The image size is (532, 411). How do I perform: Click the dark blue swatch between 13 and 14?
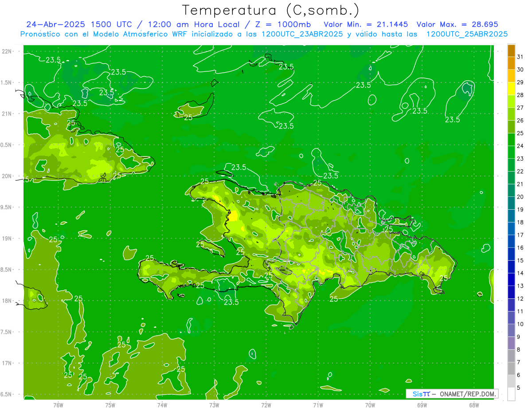click(511, 280)
